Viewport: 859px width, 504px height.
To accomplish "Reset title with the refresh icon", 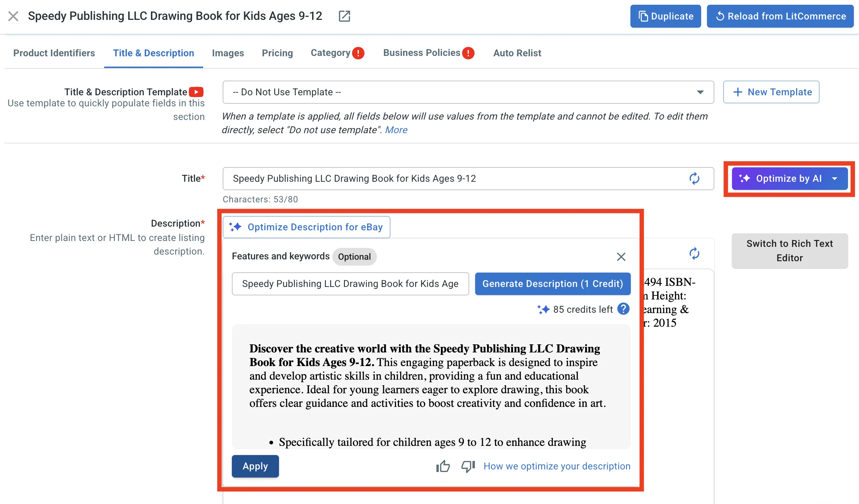I will (694, 178).
